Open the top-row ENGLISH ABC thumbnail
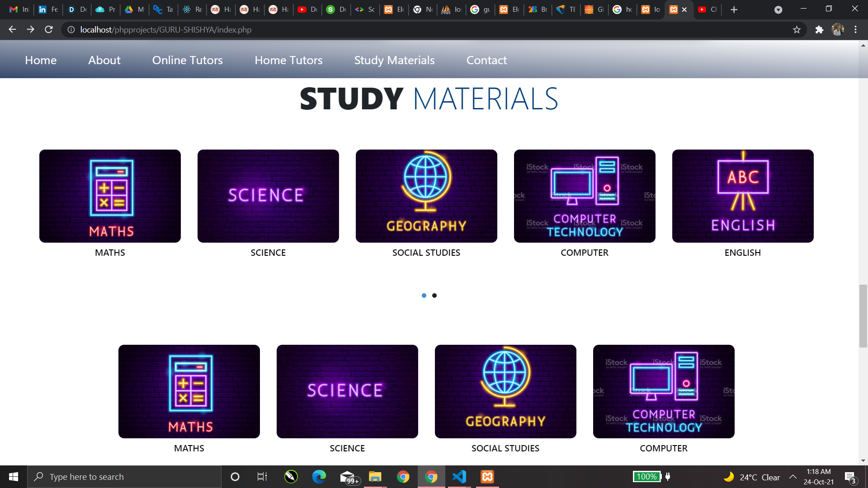This screenshot has width=868, height=488. pyautogui.click(x=743, y=196)
